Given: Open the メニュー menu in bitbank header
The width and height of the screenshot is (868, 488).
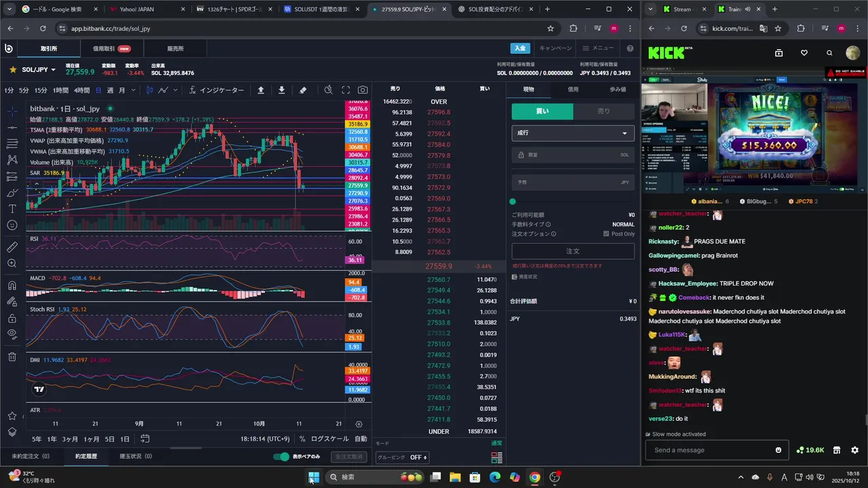Looking at the screenshot, I should pyautogui.click(x=598, y=48).
